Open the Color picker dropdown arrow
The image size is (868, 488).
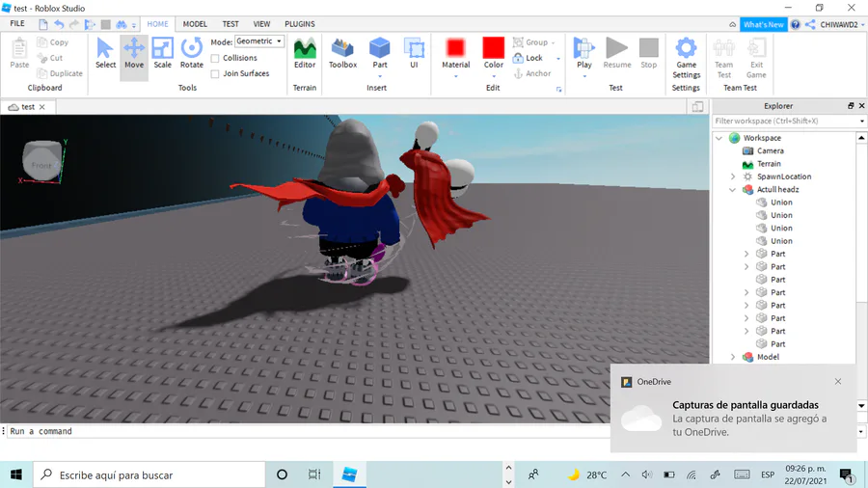click(493, 76)
